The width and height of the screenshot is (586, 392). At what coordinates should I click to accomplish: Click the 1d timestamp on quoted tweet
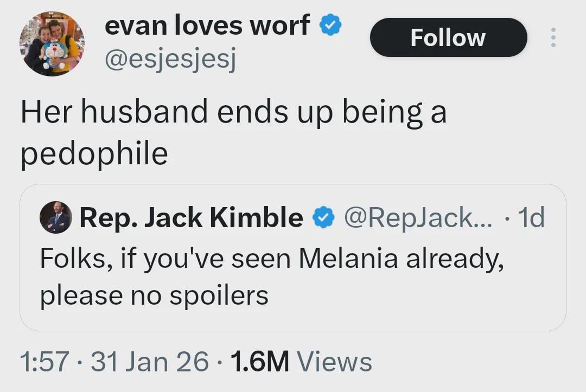(x=530, y=218)
